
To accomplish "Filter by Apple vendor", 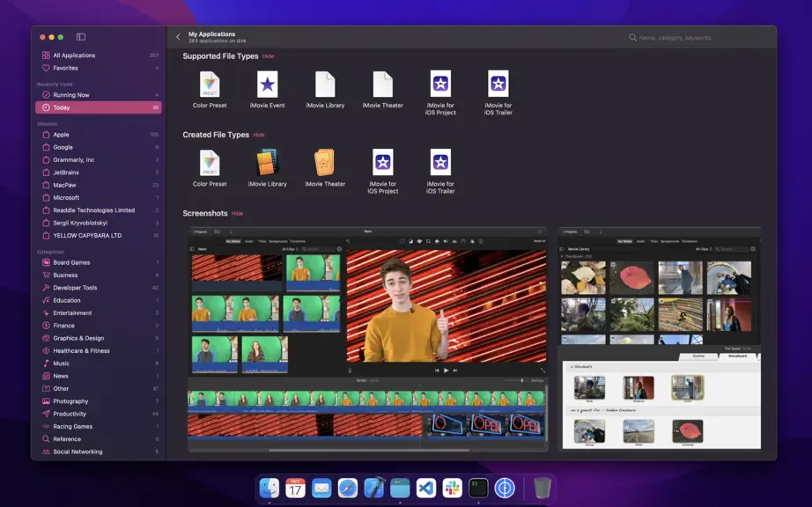I will tap(99, 135).
